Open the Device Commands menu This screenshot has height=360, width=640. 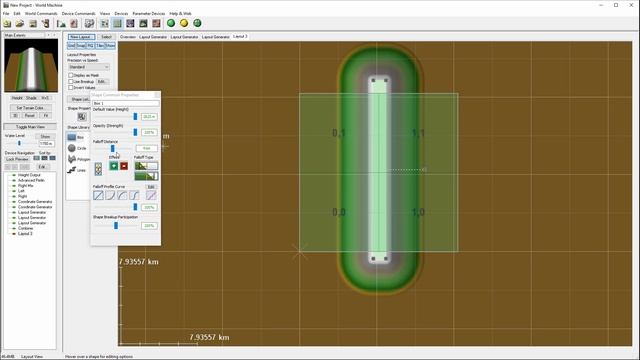[x=78, y=13]
